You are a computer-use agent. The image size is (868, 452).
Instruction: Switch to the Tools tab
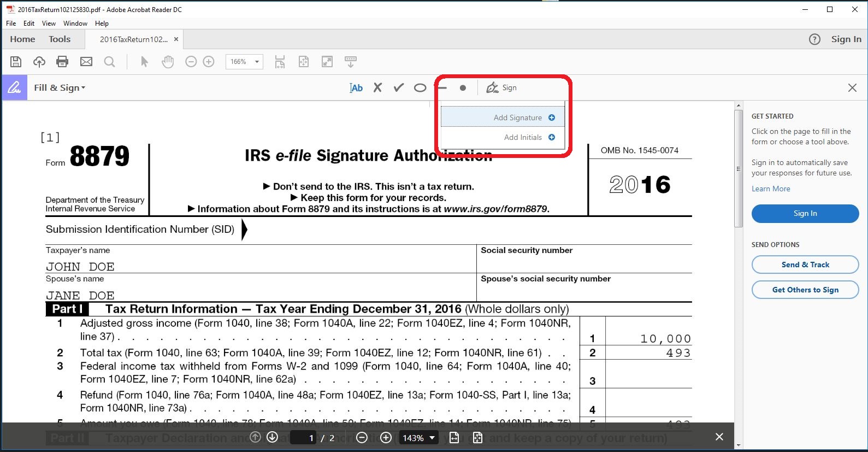[x=60, y=39]
